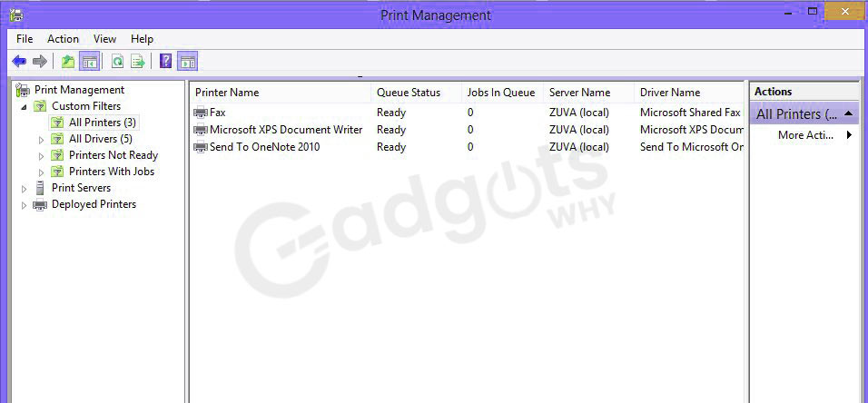868x403 pixels.
Task: Select the Custom Filters tree item
Action: [86, 105]
